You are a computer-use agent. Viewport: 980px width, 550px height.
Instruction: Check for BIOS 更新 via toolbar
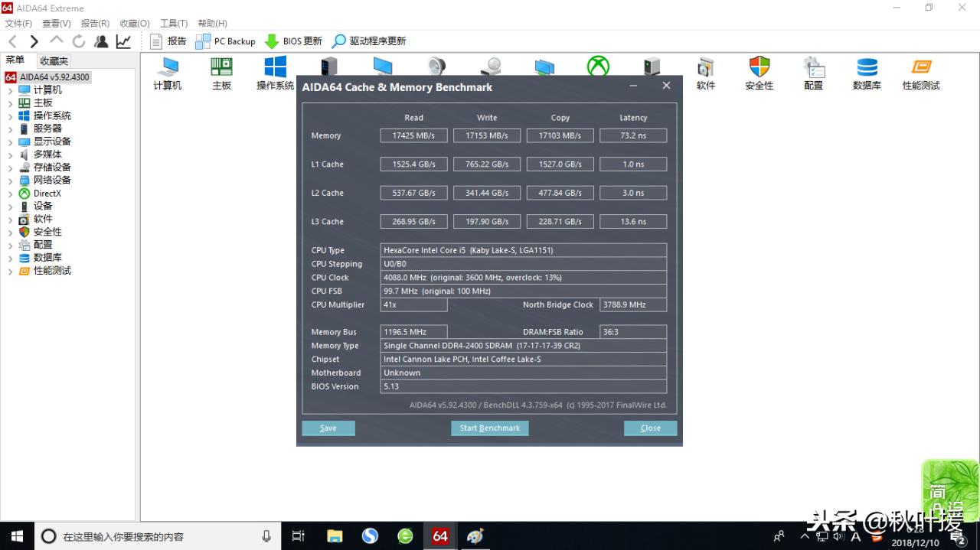point(293,41)
